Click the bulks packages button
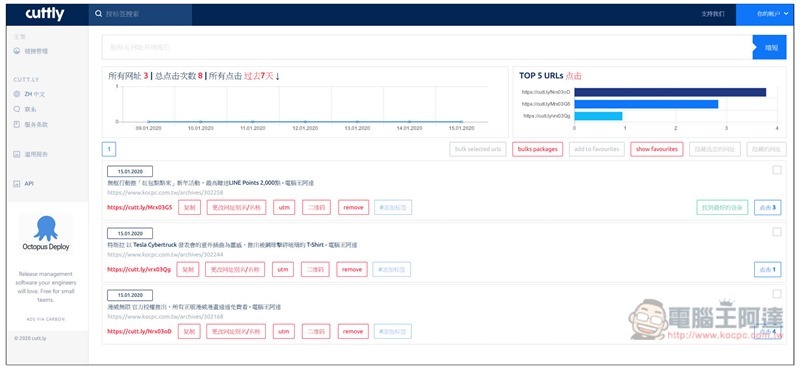 (537, 149)
